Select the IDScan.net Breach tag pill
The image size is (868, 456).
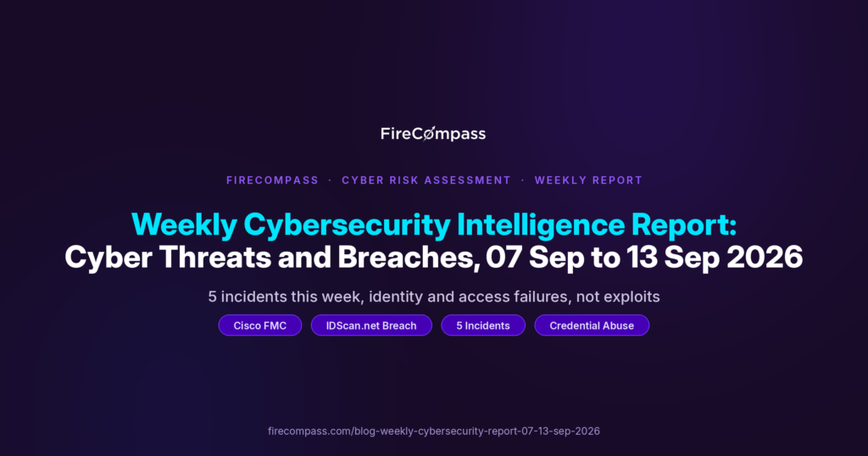(371, 325)
